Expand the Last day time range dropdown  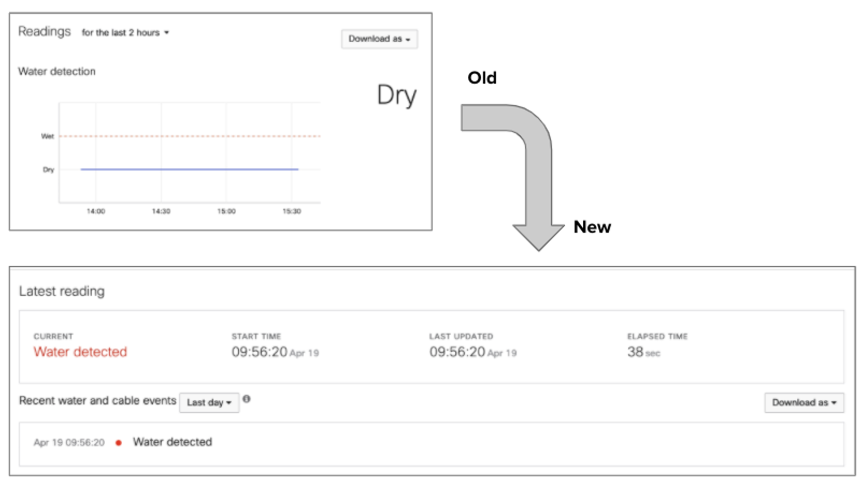pos(209,402)
